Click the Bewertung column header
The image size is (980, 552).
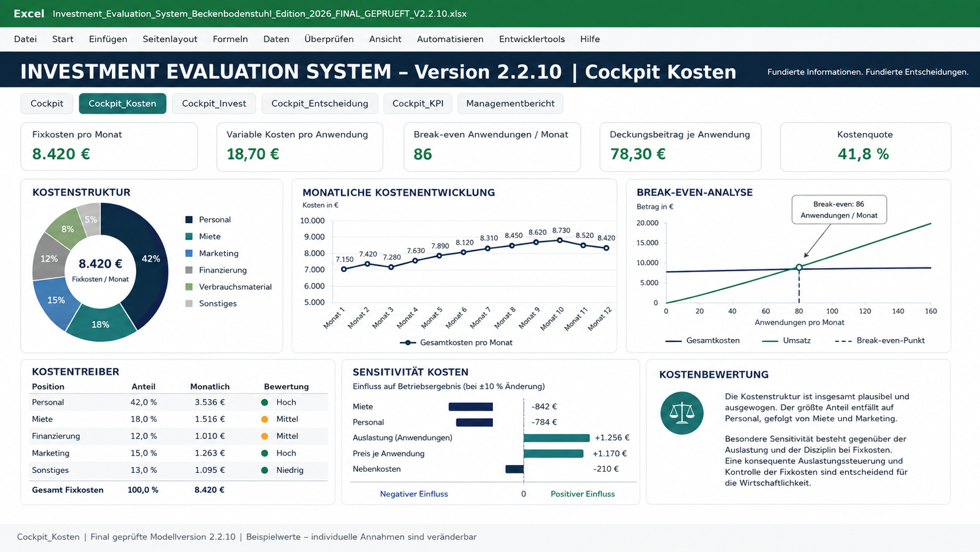[286, 387]
